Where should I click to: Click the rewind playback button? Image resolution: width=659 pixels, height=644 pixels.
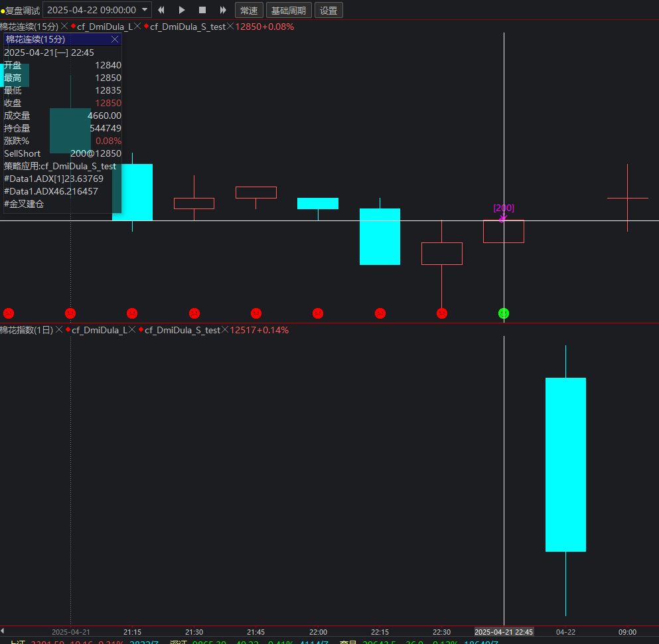coord(161,10)
